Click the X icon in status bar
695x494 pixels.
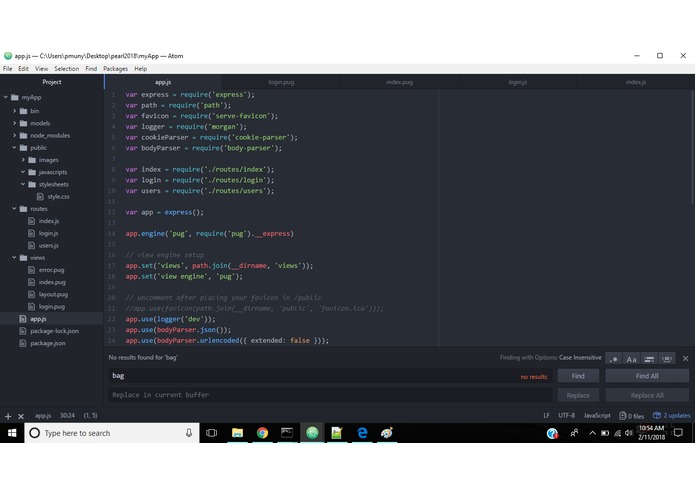tap(21, 416)
